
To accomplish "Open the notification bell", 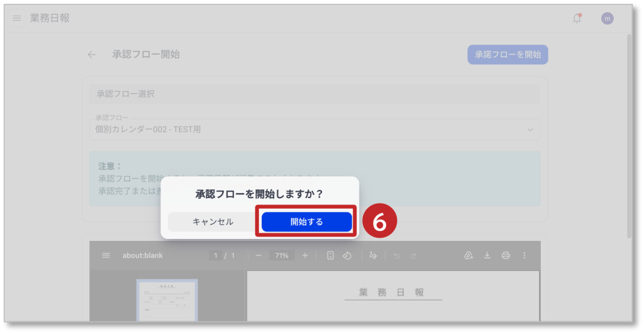I will 577,18.
